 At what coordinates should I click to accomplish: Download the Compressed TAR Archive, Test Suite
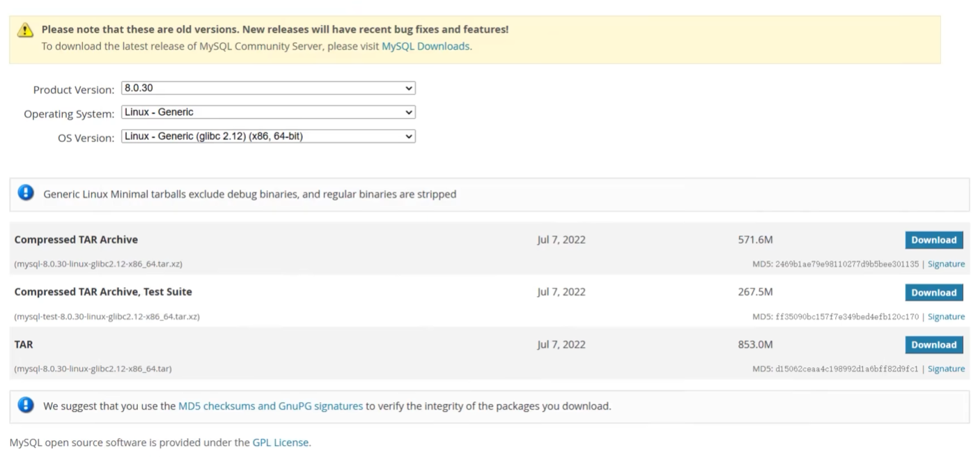click(x=934, y=293)
